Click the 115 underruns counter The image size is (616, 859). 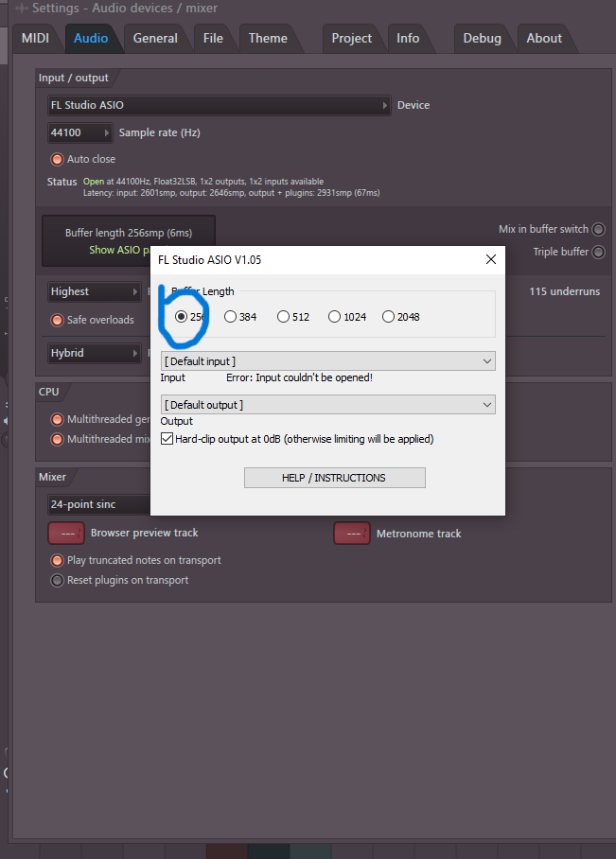(565, 292)
